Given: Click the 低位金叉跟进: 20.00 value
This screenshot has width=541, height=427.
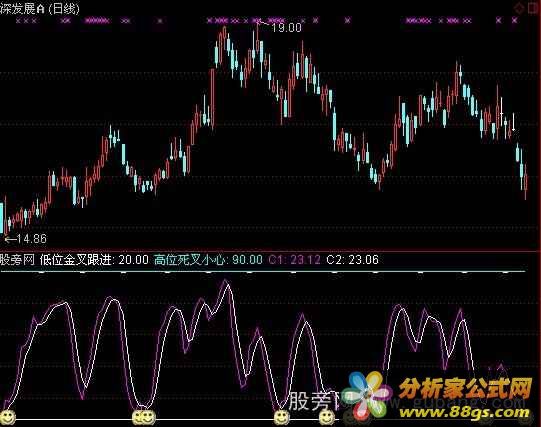Looking at the screenshot, I should 94,259.
